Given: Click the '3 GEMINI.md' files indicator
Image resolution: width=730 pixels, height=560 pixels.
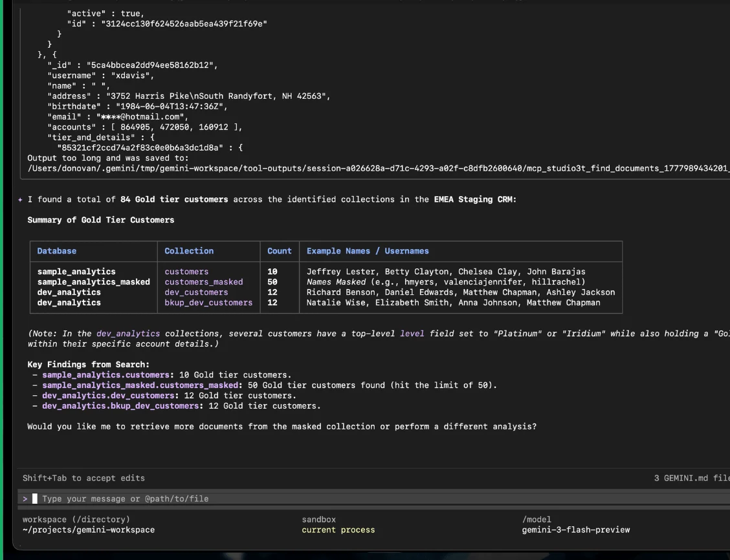Looking at the screenshot, I should [692, 478].
